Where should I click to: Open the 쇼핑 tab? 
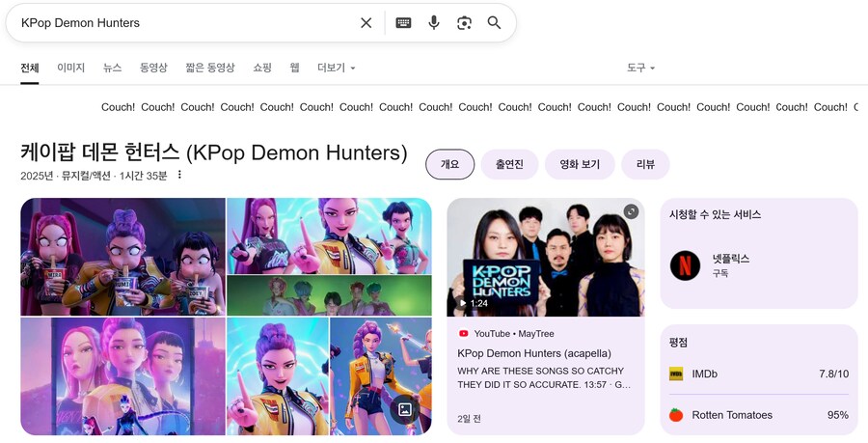coord(262,68)
